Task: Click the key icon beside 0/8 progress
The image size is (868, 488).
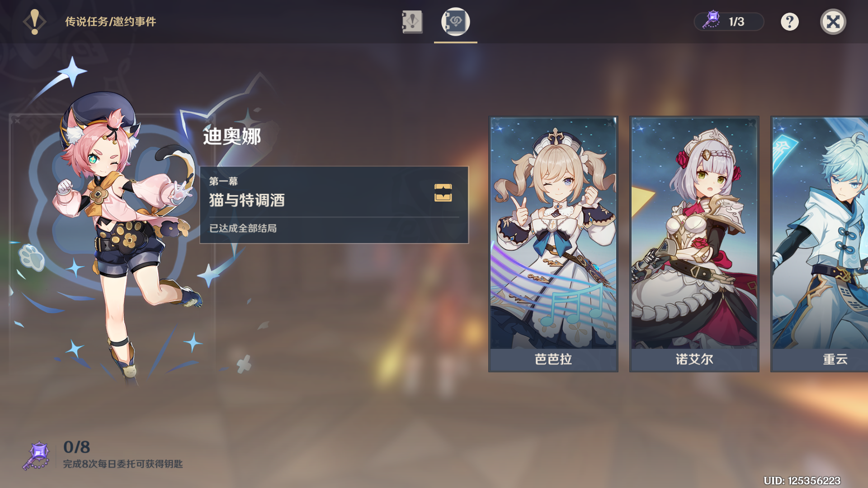Action: (x=36, y=455)
